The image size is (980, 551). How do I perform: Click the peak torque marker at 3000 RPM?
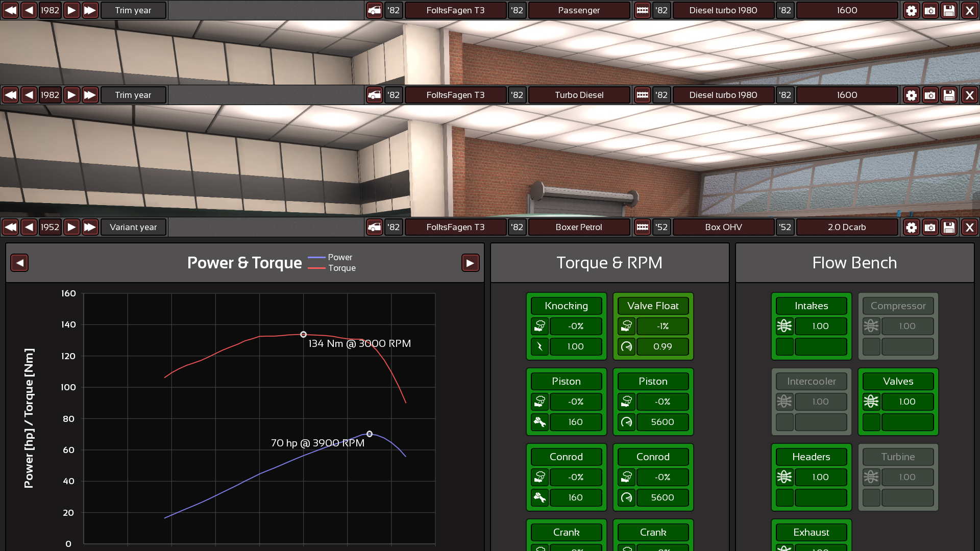(303, 335)
